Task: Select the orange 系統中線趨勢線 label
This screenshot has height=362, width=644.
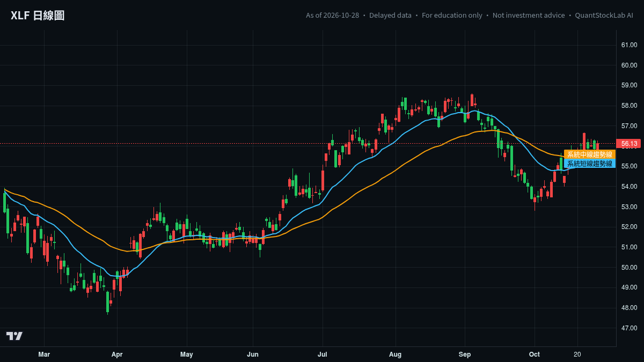Action: pyautogui.click(x=590, y=154)
